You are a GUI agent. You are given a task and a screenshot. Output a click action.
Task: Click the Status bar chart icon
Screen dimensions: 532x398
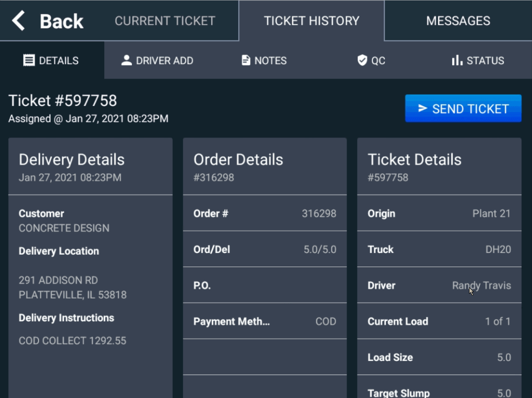(457, 60)
